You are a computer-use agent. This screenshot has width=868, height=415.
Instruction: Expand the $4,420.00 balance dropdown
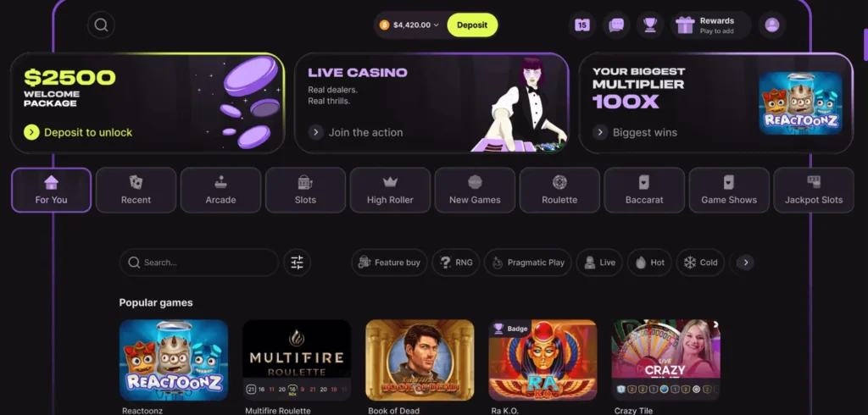[409, 25]
